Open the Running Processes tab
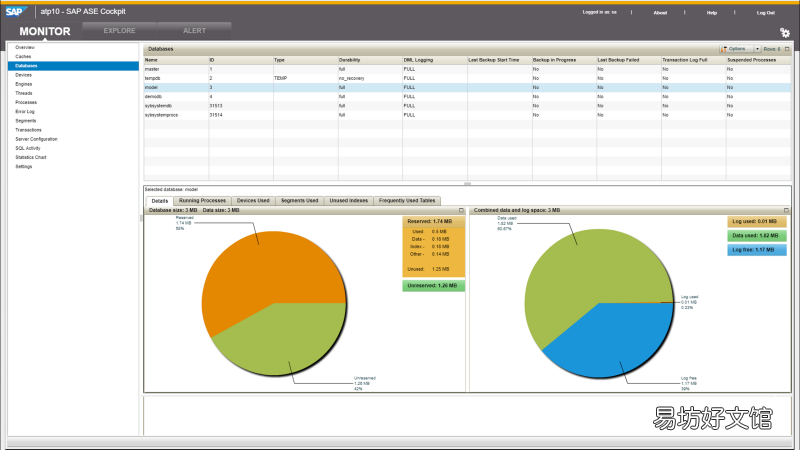This screenshot has height=450, width=800. coord(202,201)
